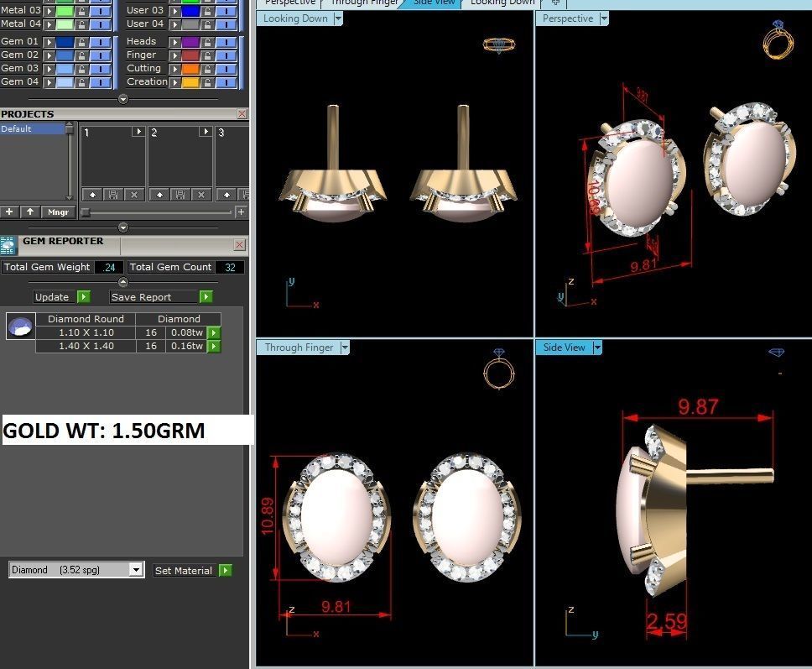The image size is (812, 669).
Task: Switch to top Side View tab
Action: tap(434, 3)
